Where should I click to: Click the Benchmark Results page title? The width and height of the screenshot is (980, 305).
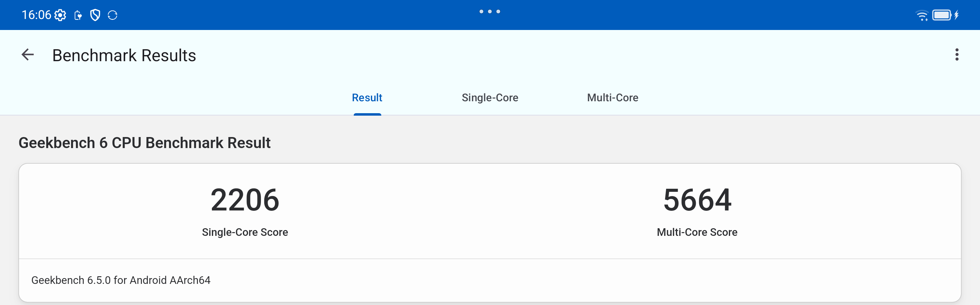click(124, 55)
